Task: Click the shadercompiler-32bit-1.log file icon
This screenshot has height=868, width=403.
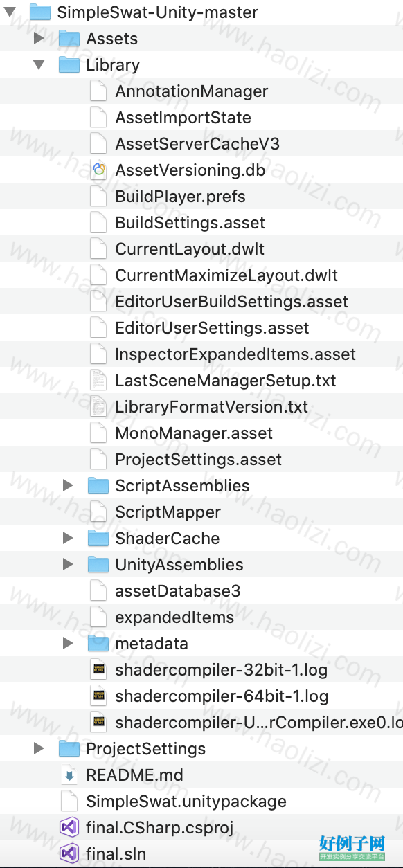Action: pyautogui.click(x=99, y=670)
